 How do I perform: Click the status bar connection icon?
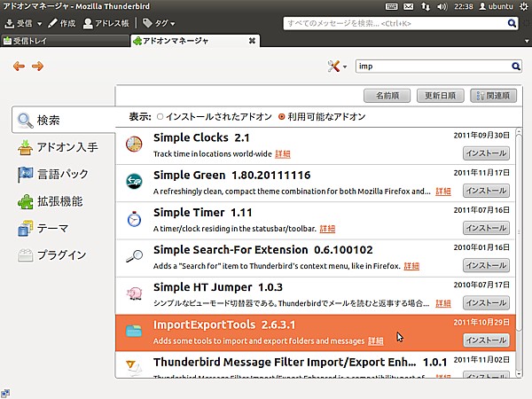(x=5, y=393)
